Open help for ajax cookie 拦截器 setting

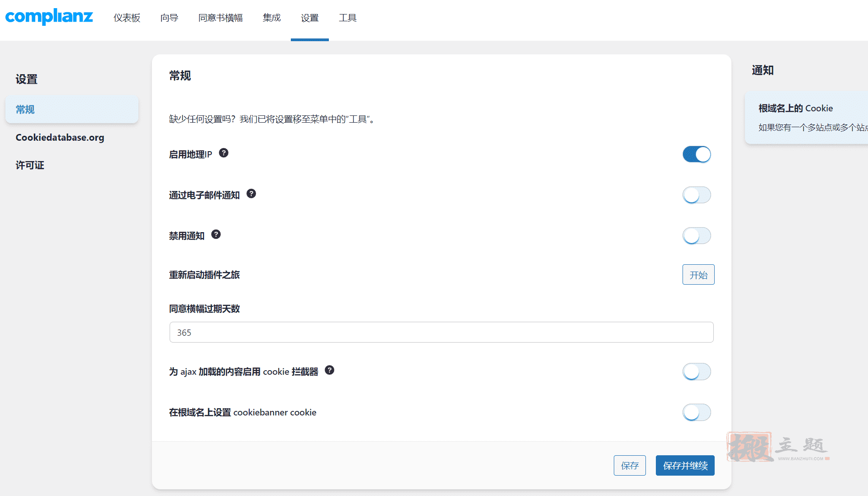pos(330,370)
